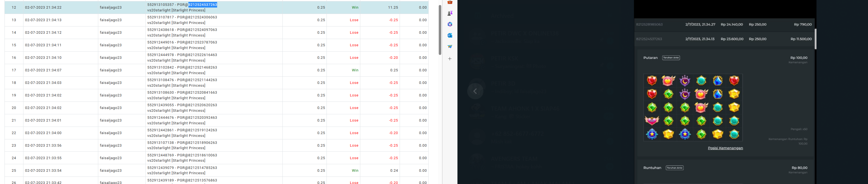Click row number 14 in the table
The image size is (868, 184).
(x=14, y=33)
